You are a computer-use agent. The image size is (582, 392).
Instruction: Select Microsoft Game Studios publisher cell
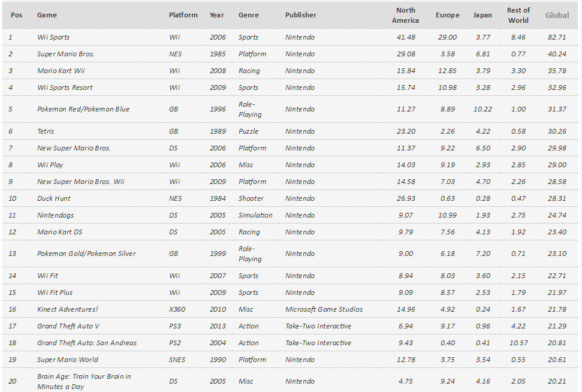pos(324,309)
